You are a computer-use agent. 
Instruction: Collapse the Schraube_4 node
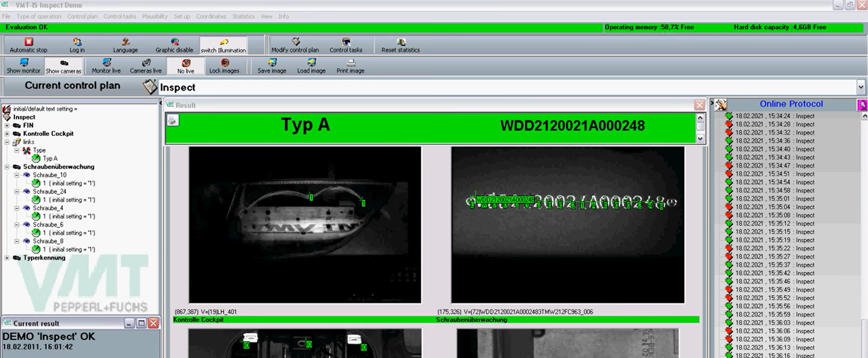(17, 208)
